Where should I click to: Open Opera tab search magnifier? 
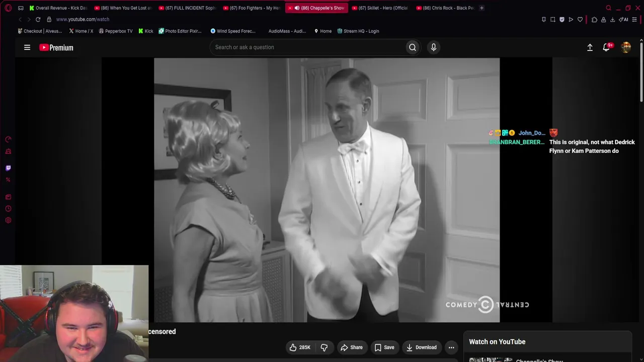click(608, 8)
